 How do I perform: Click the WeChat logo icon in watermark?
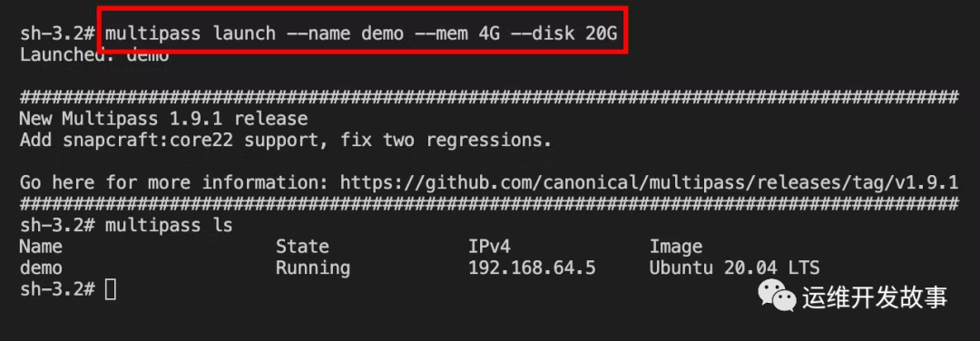[777, 295]
